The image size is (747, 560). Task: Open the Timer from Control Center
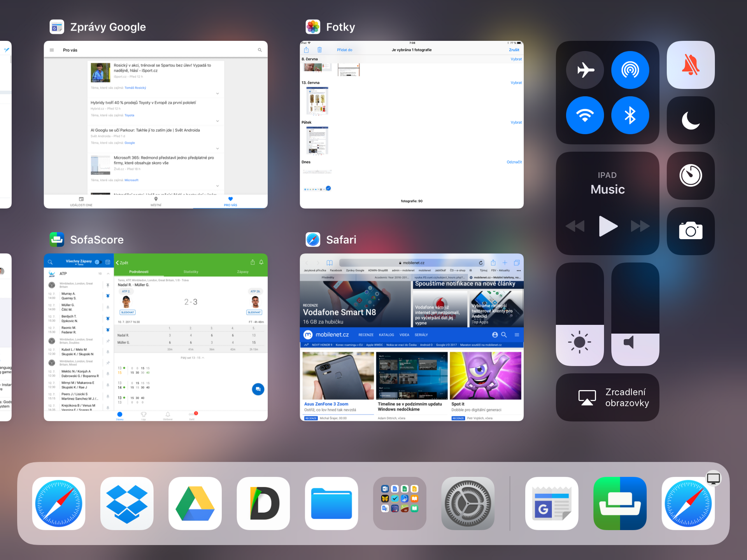691,175
